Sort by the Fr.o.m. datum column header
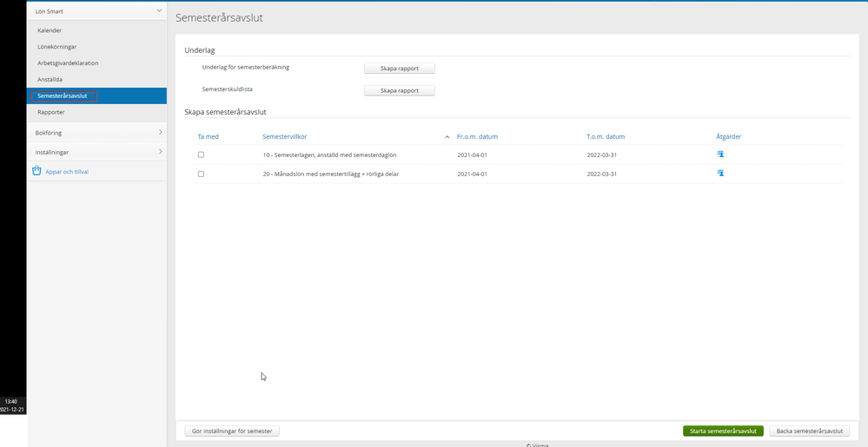Viewport: 868px width, 447px height. point(477,137)
